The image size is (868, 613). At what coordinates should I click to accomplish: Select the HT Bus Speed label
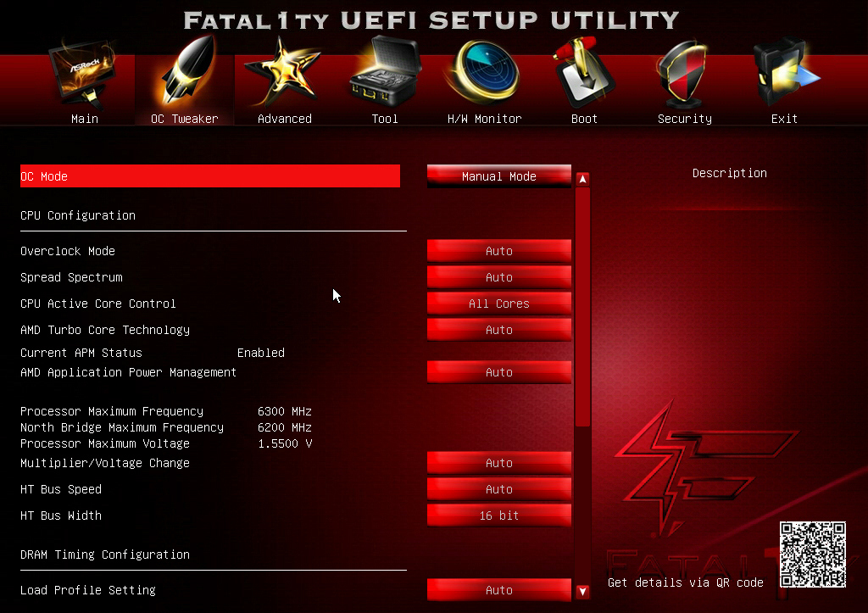[61, 489]
